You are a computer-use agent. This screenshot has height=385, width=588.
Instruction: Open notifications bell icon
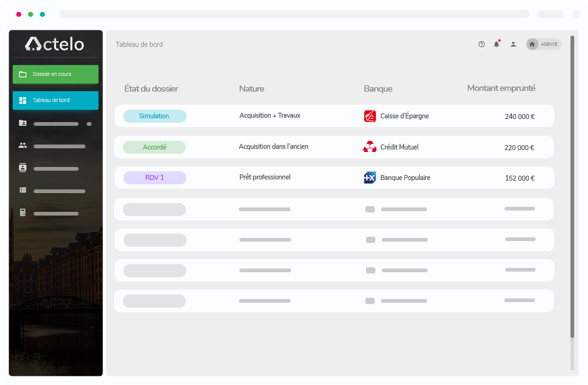point(496,44)
